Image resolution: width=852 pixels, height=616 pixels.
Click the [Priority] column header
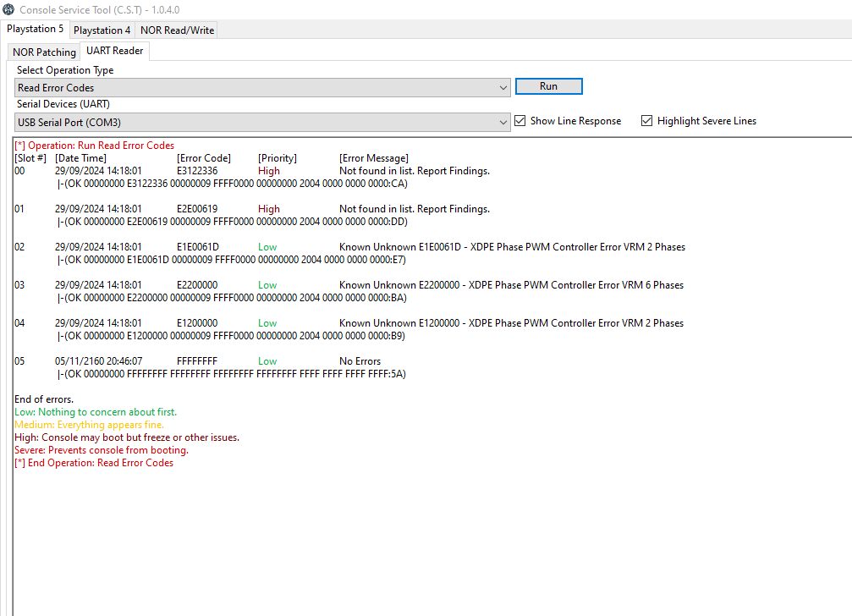[x=278, y=158]
